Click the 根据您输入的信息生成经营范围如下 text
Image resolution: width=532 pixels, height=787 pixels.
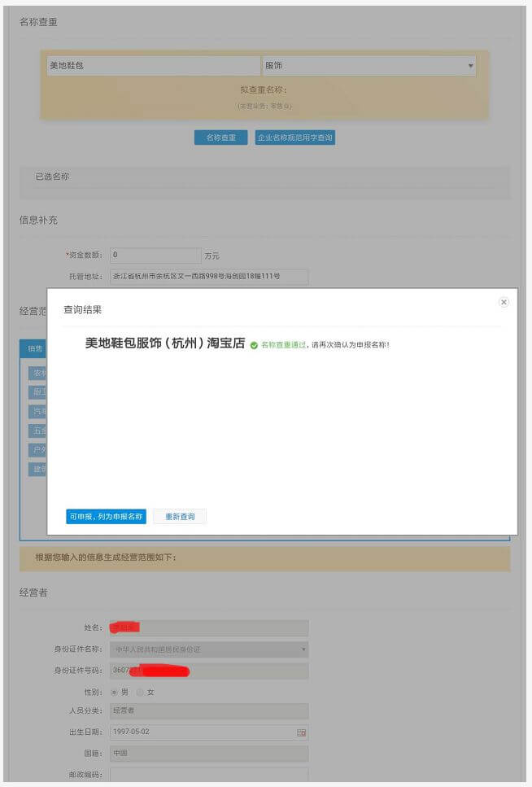click(x=106, y=557)
